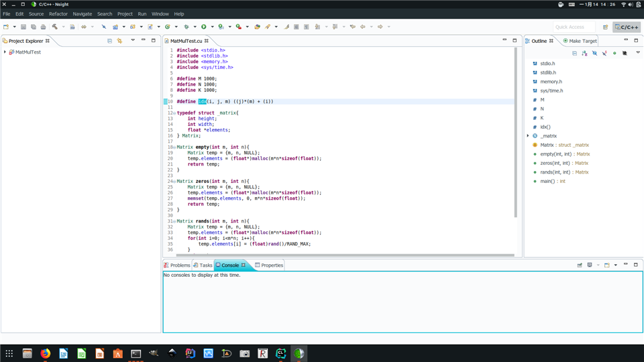Click the Build hammer icon in toolbar

pos(54,27)
